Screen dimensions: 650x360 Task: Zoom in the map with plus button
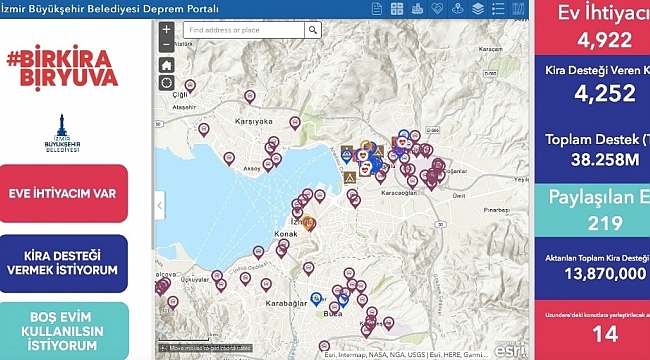[166, 29]
